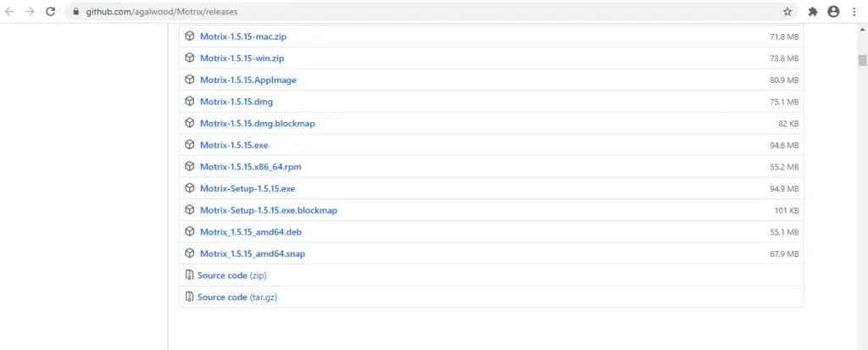Screen dimensions: 868x350
Task: Click the vertical scrollbar thumb
Action: pos(862,60)
